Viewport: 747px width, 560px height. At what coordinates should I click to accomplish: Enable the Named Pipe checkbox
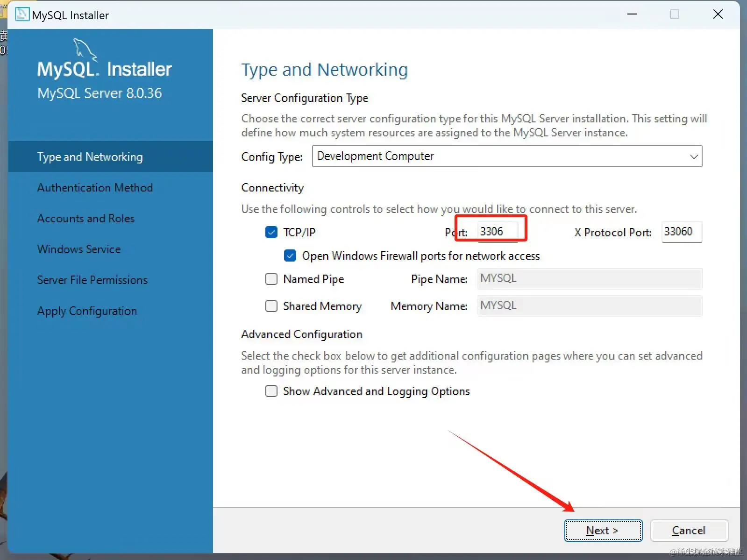coord(271,279)
